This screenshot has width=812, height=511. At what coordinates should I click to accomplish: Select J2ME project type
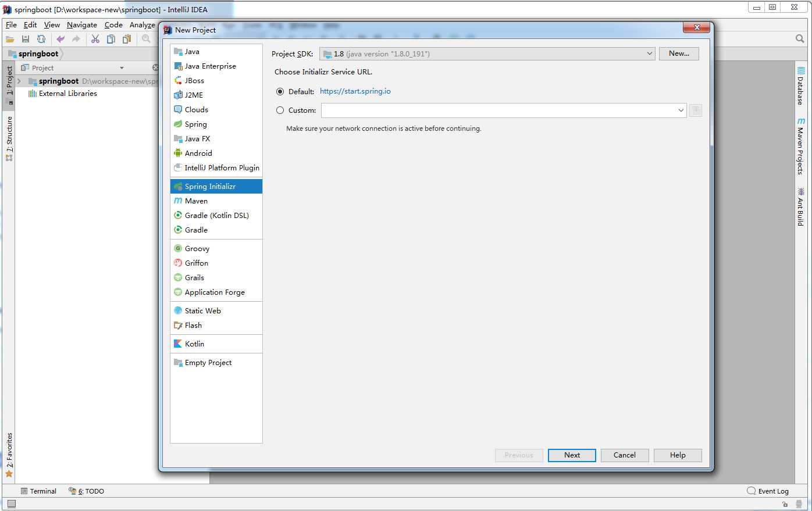(x=216, y=95)
